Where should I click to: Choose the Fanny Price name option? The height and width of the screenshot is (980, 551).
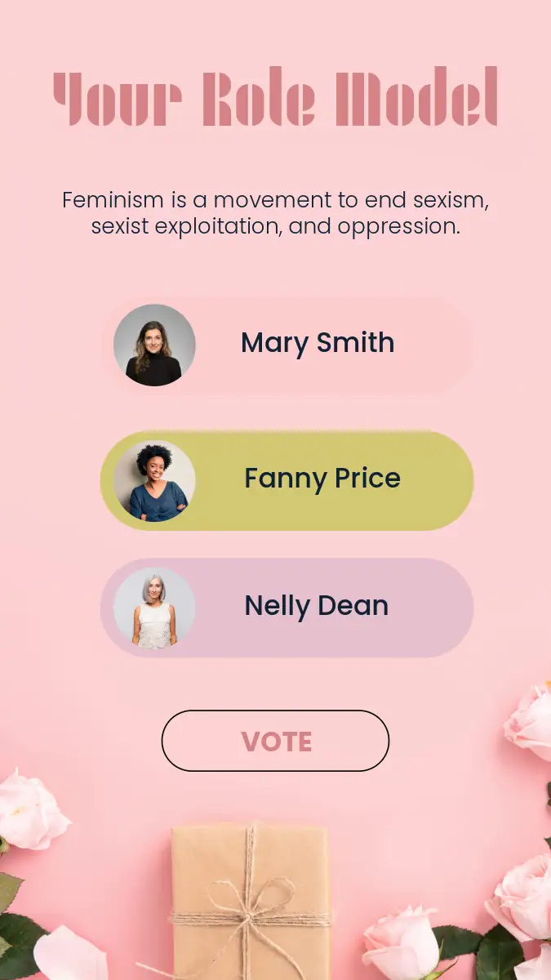tap(322, 479)
